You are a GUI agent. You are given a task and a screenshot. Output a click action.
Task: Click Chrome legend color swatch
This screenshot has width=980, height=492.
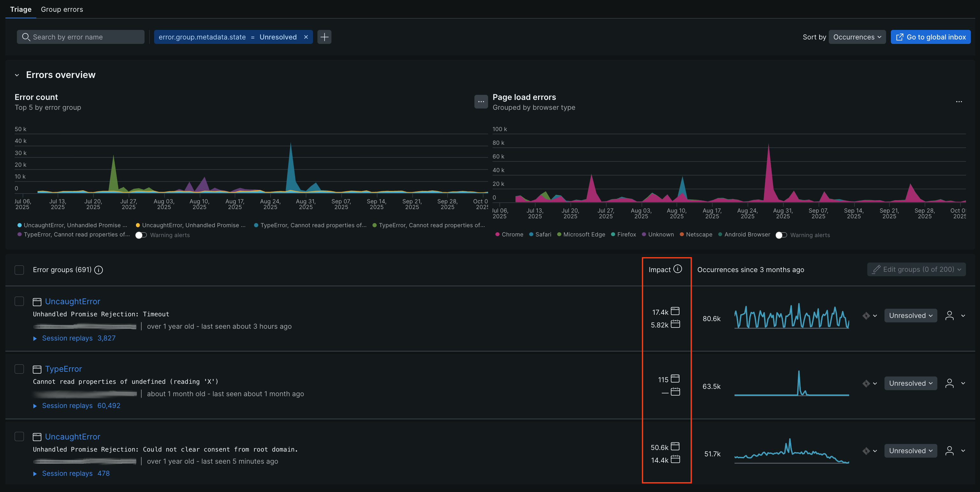(x=497, y=235)
